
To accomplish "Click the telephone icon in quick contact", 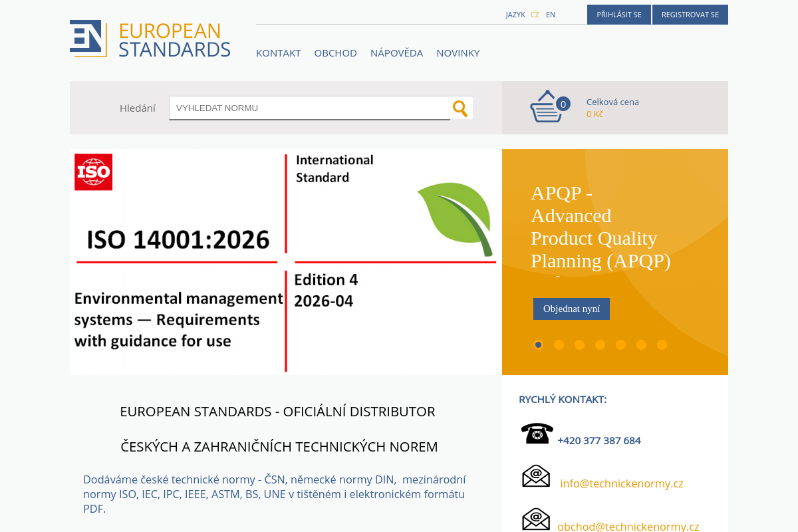I will 537,434.
